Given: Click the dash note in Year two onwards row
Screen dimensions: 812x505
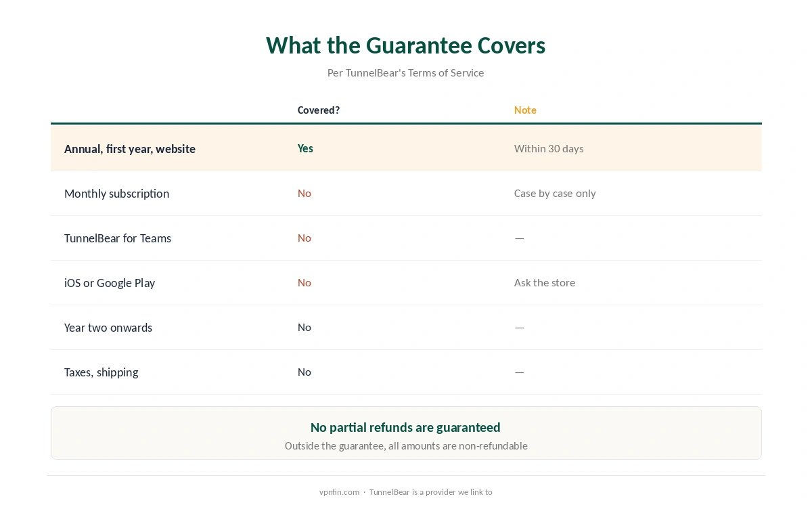Looking at the screenshot, I should point(519,327).
